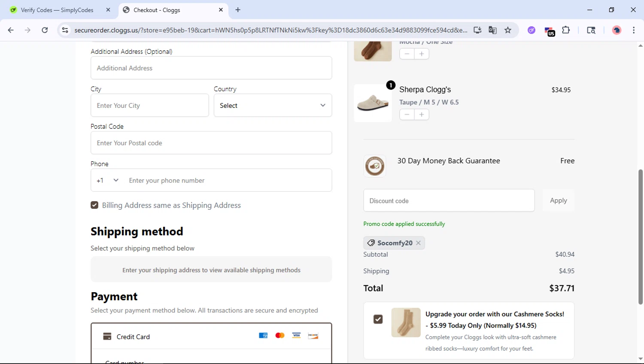Bookmark this page with the star icon
The width and height of the screenshot is (644, 364).
click(508, 30)
